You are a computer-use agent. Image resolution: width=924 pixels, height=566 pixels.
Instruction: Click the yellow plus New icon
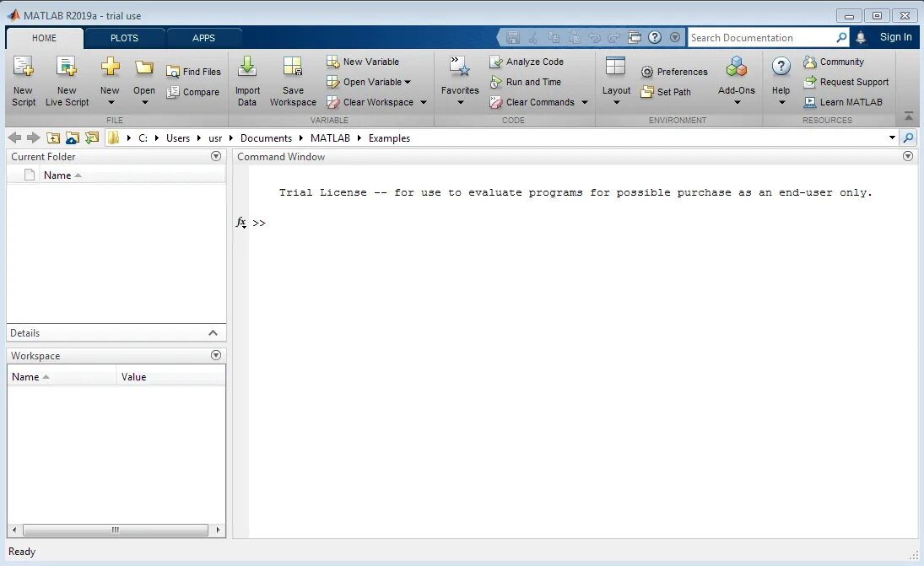tap(111, 67)
